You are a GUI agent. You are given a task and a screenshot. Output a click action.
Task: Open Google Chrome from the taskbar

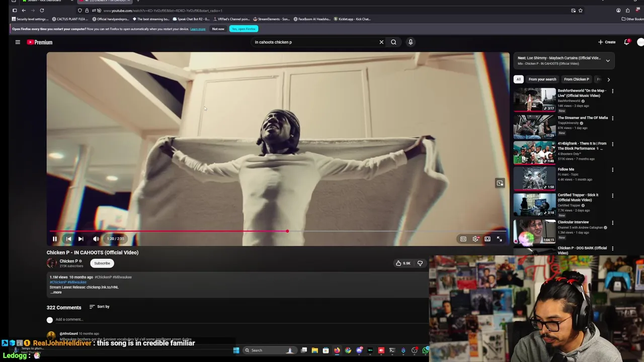[348, 350]
